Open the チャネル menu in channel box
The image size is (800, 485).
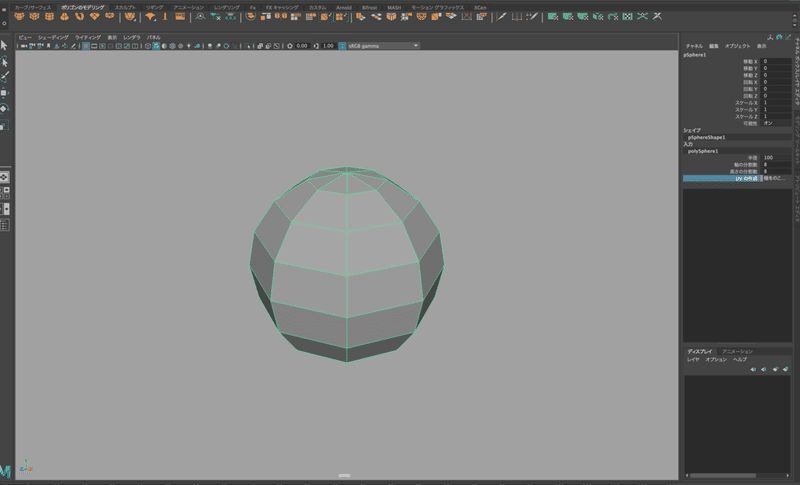click(x=694, y=46)
